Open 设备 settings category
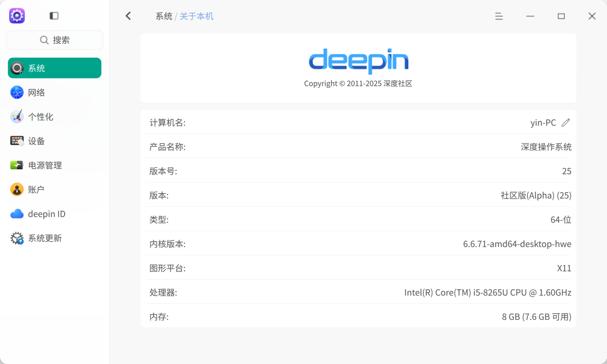This screenshot has height=364, width=607. click(54, 141)
